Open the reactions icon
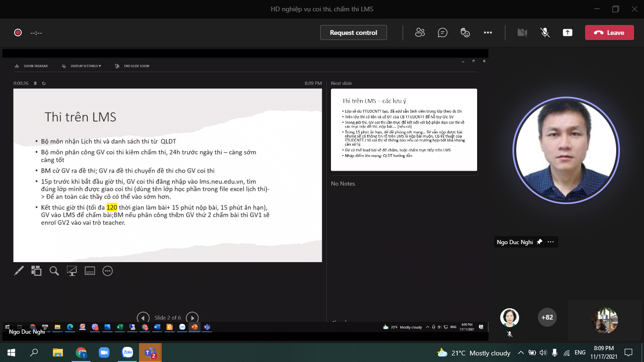 click(465, 33)
